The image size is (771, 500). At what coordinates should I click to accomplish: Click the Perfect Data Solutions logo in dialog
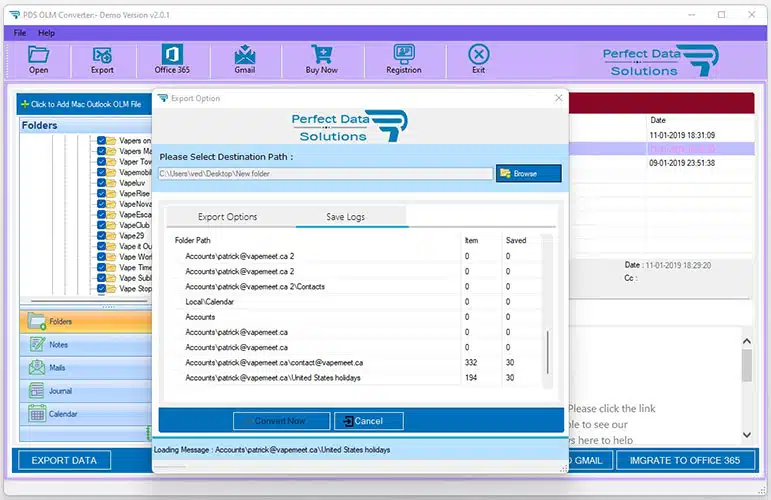(350, 126)
